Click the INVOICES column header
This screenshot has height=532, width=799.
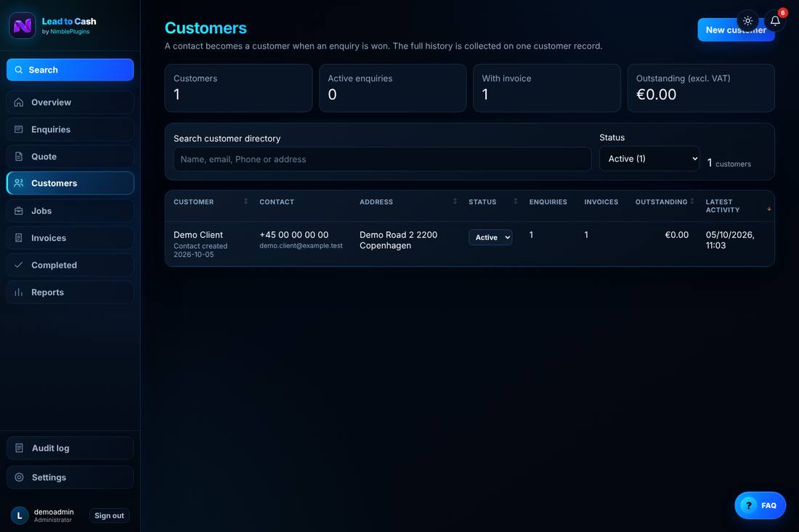click(x=601, y=202)
